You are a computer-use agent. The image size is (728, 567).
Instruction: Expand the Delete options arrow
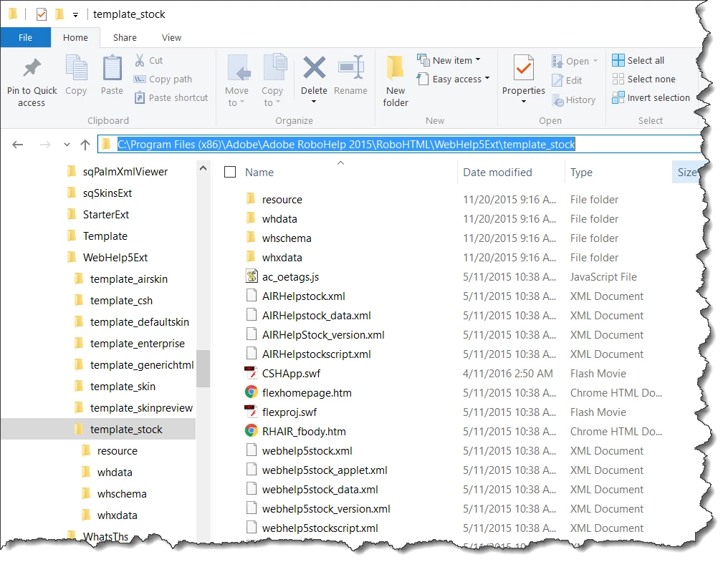314,102
